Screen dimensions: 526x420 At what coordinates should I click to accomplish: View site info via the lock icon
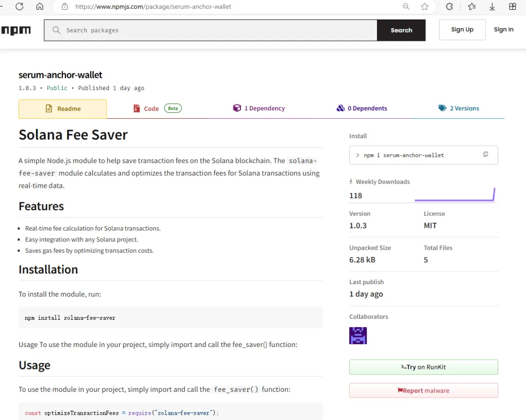tap(65, 6)
